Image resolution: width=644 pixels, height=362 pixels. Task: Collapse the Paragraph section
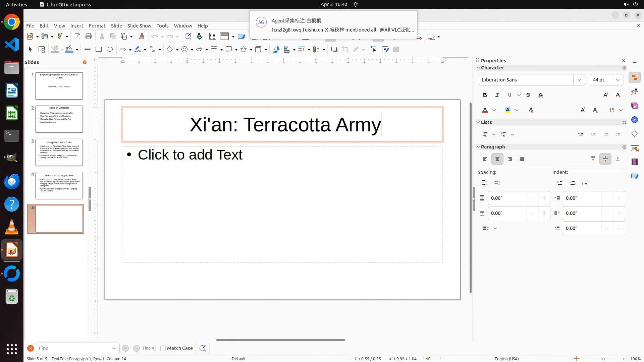click(x=478, y=147)
